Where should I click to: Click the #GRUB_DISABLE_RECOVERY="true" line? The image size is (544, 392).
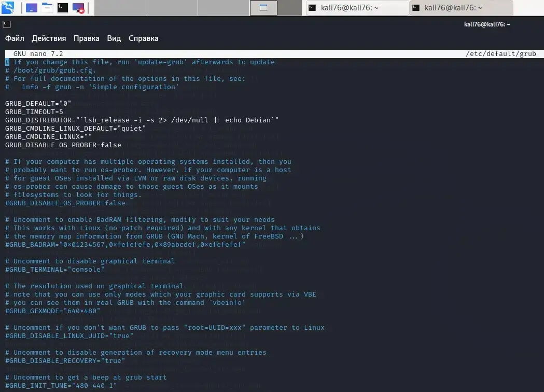[x=65, y=361]
